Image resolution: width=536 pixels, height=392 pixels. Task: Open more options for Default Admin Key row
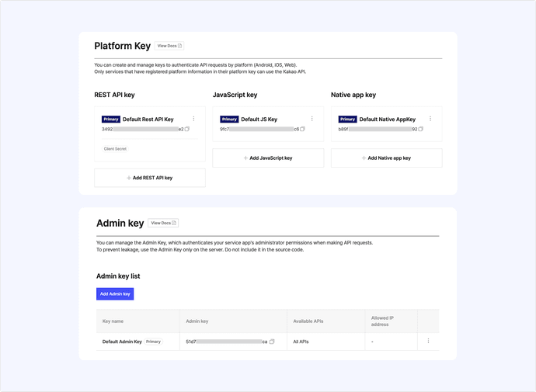pyautogui.click(x=428, y=341)
